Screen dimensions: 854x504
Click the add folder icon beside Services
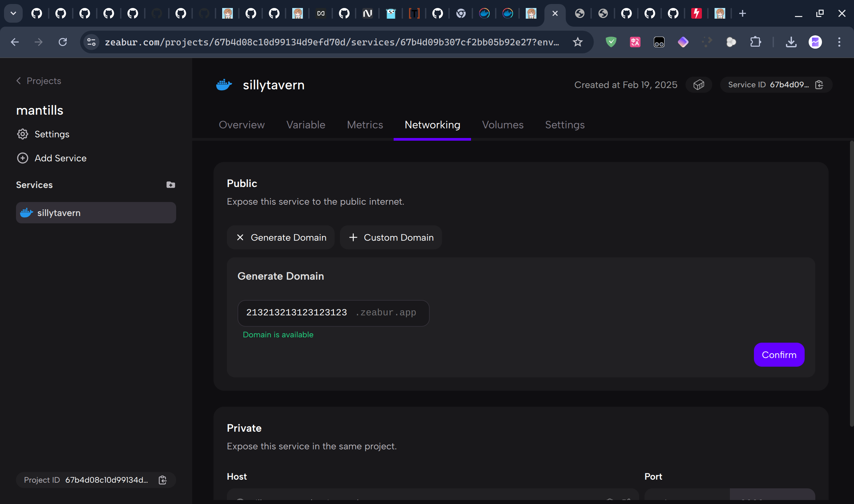[x=170, y=185]
